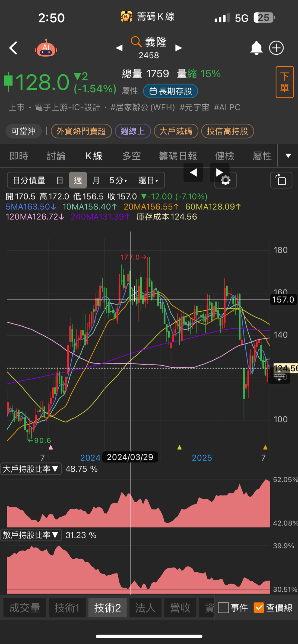Enable the 事件 checkbox

tap(223, 608)
